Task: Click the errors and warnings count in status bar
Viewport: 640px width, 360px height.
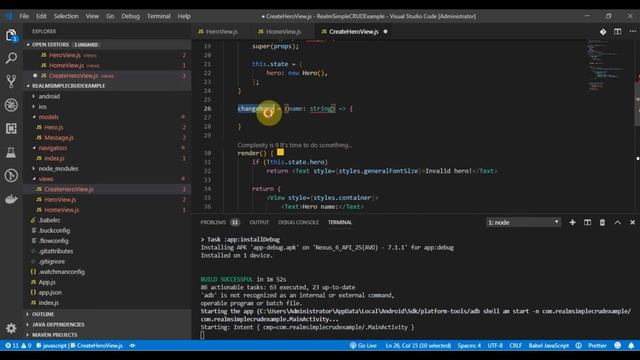Action: click(18, 346)
